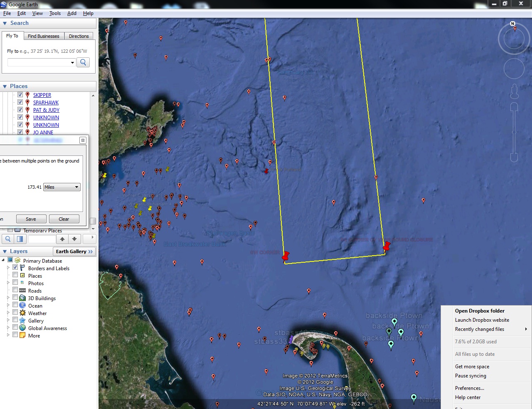Open the Miles unit dropdown in Ruler
This screenshot has width=532, height=409.
click(x=62, y=187)
